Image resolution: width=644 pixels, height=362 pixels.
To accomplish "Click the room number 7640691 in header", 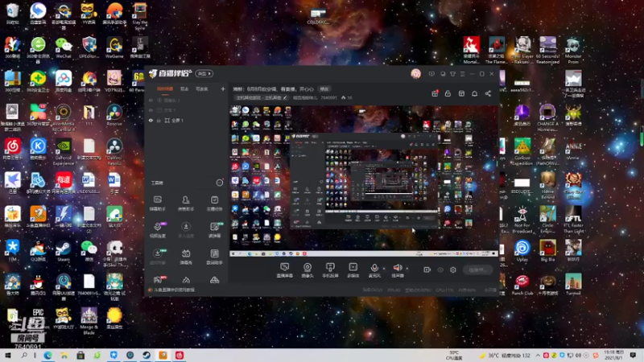I will click(328, 97).
